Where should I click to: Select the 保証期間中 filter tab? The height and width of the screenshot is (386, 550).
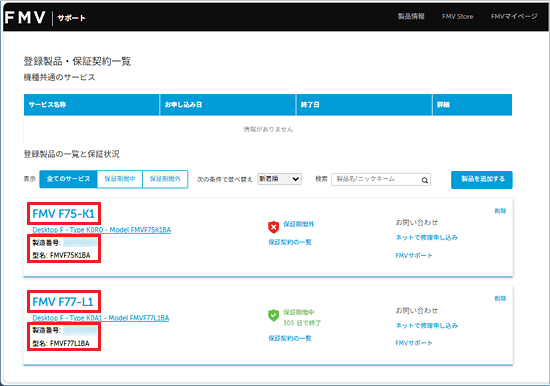click(x=120, y=179)
